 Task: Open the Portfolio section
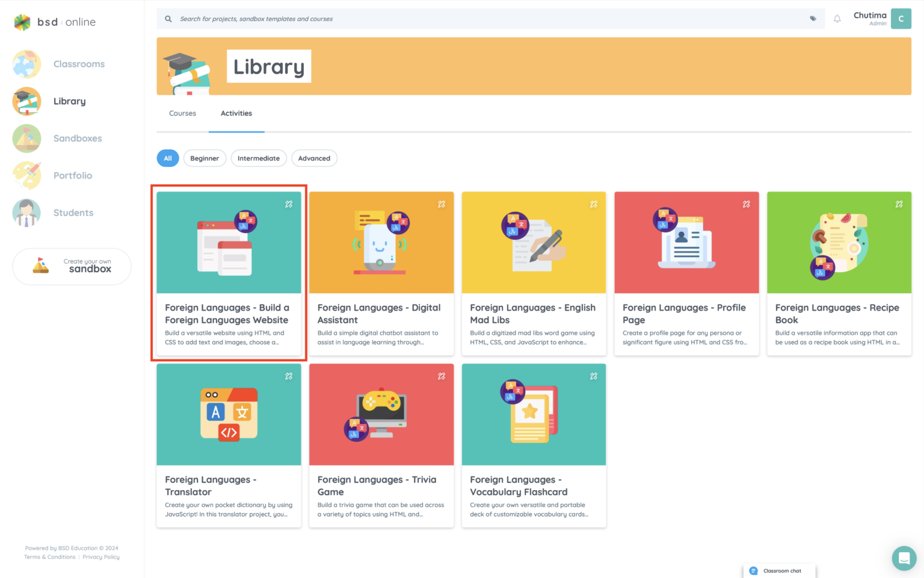(72, 175)
